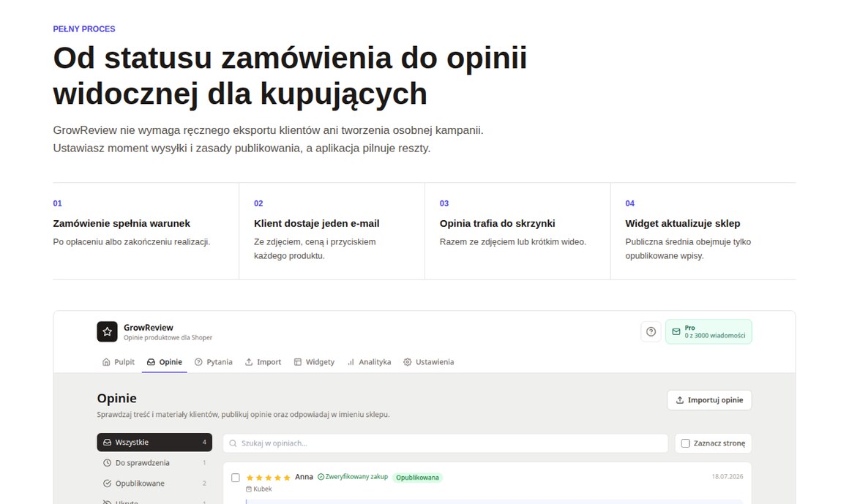Click the Opublikowana status badge
Screen dimensions: 849x504
[417, 478]
